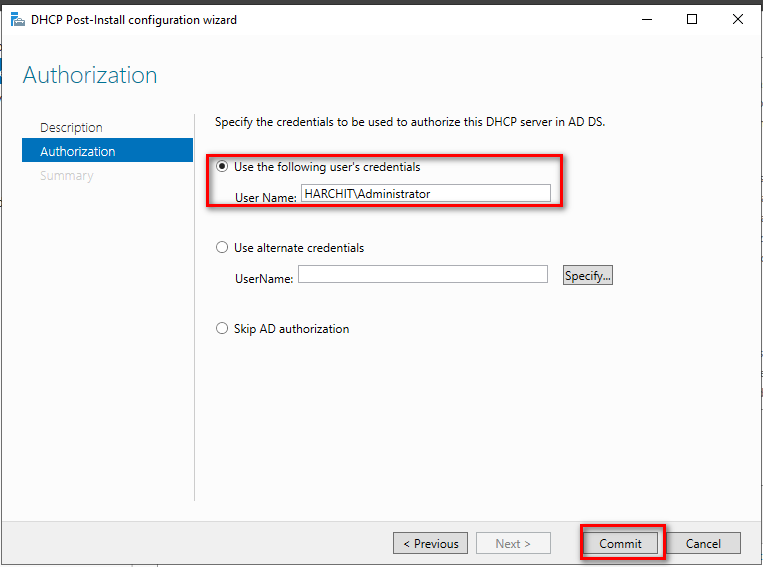
Task: Select Skip AD authorization
Action: coord(222,328)
